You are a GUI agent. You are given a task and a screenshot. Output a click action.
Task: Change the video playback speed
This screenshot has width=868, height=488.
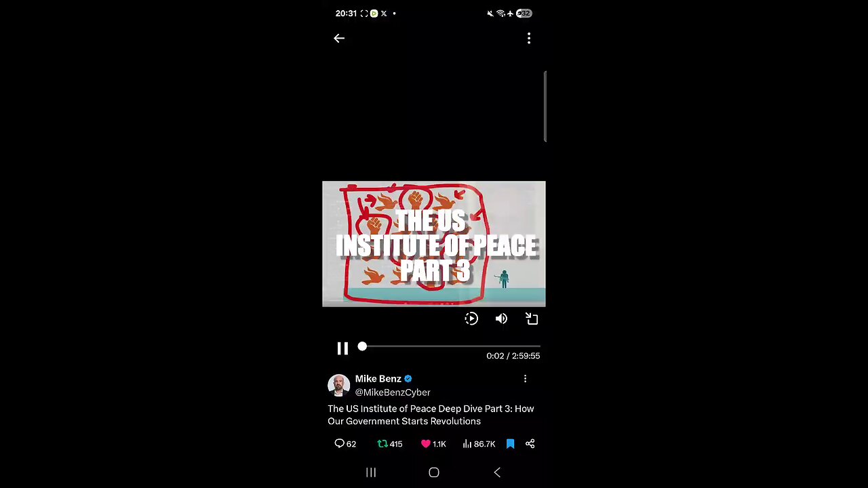[x=471, y=319]
